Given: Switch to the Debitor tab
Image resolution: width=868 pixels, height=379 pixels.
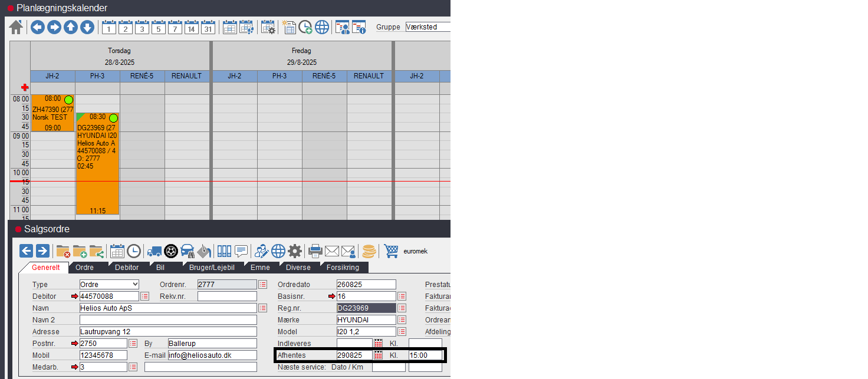Looking at the screenshot, I should click(126, 268).
